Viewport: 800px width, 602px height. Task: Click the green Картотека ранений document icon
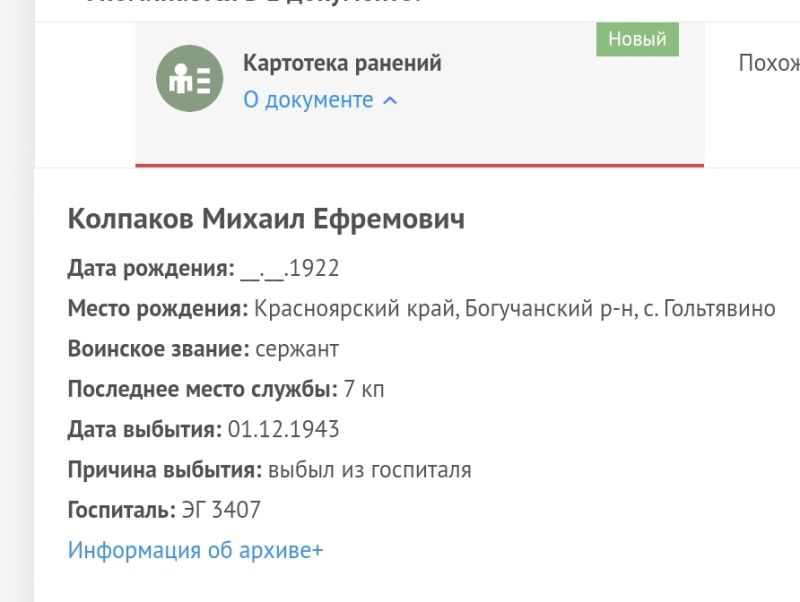[x=189, y=78]
